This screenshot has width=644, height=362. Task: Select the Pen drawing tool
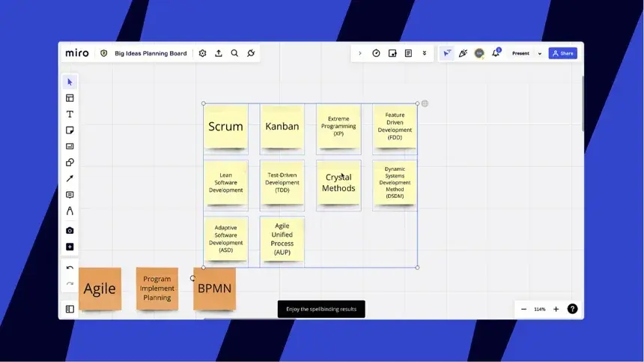coord(70,211)
